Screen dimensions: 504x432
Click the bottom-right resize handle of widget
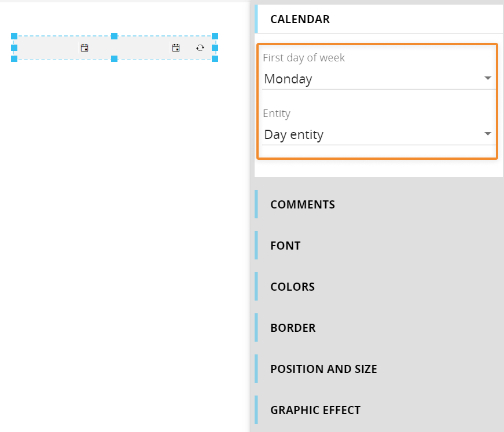pos(215,58)
